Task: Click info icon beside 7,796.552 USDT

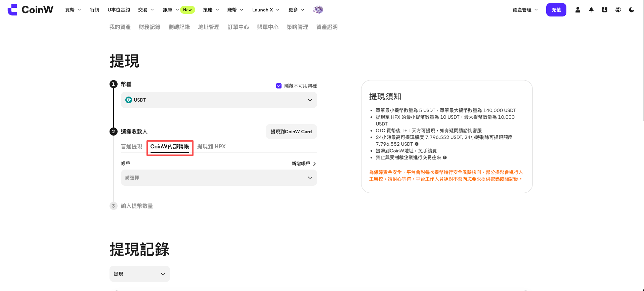Action: pos(417,144)
